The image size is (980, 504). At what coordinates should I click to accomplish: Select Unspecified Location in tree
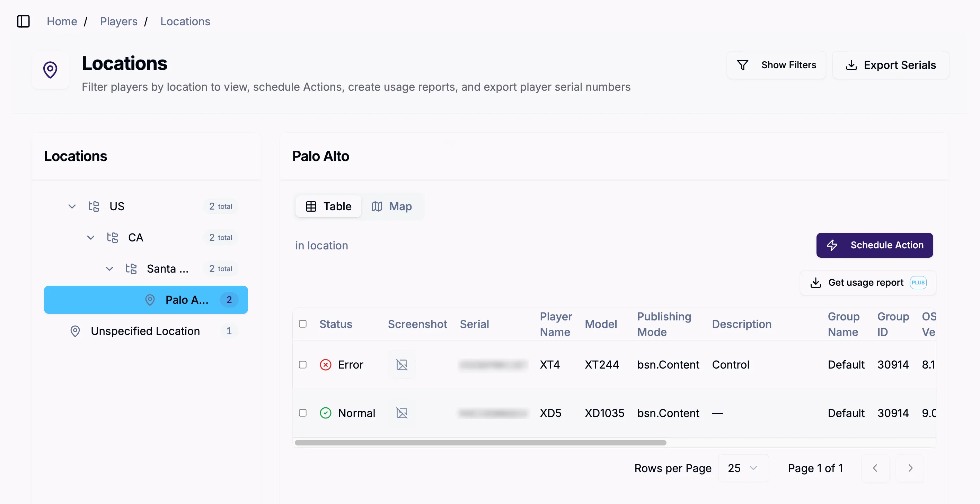pyautogui.click(x=146, y=331)
